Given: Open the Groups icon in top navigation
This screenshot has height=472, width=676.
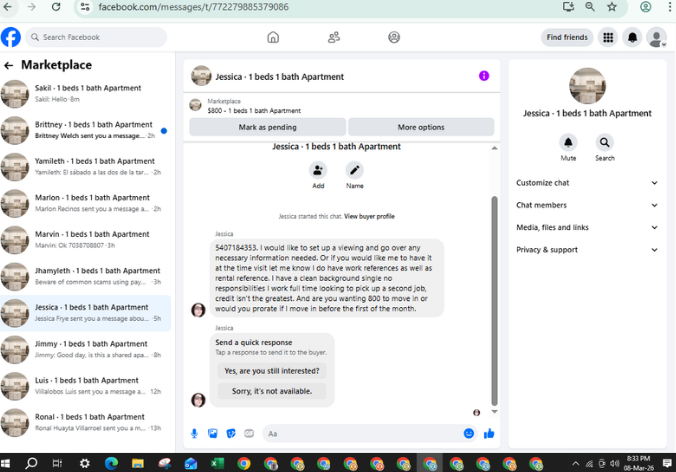Looking at the screenshot, I should pyautogui.click(x=394, y=38).
